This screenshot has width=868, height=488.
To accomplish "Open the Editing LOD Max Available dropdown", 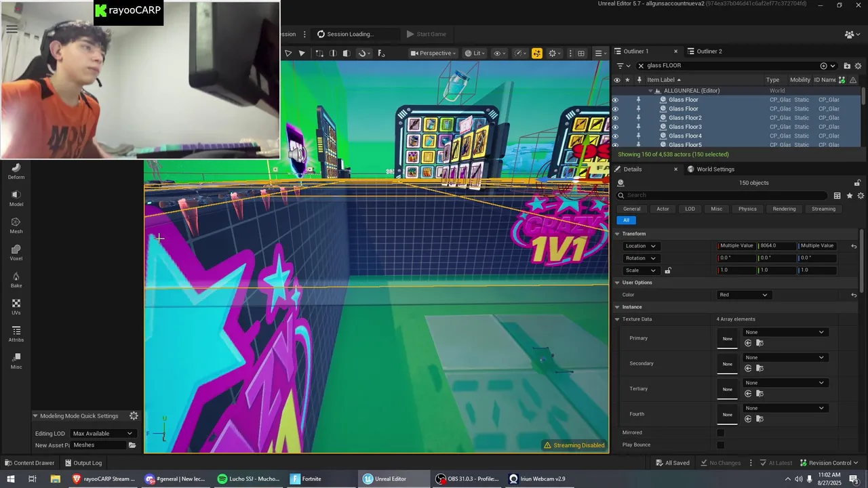I will coord(102,433).
